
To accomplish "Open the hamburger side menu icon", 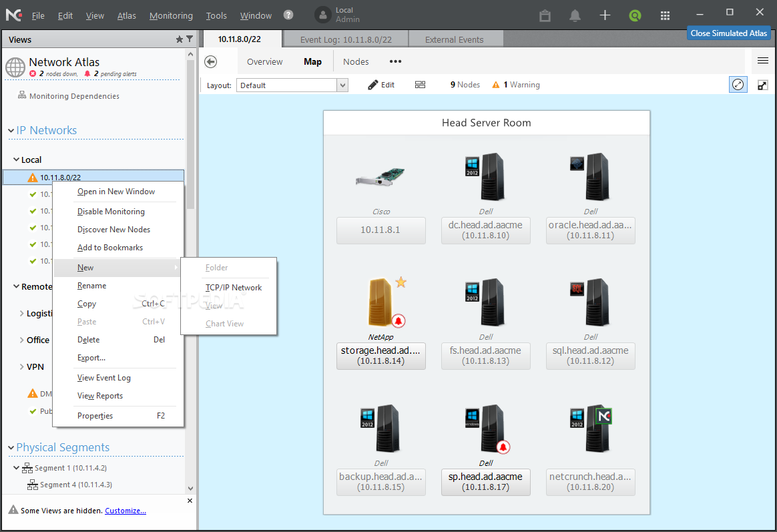I will (x=762, y=61).
